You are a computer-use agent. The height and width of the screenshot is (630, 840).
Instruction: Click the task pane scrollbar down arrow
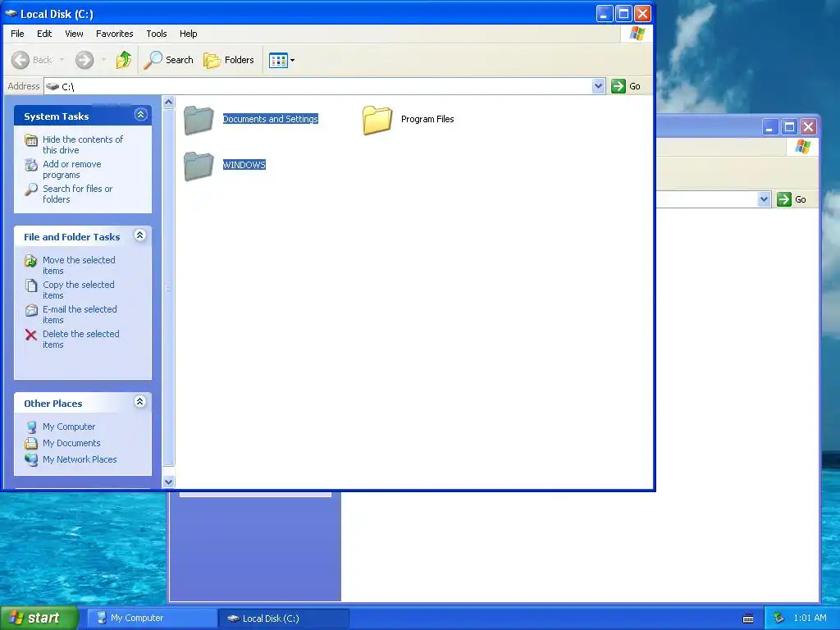pyautogui.click(x=168, y=482)
